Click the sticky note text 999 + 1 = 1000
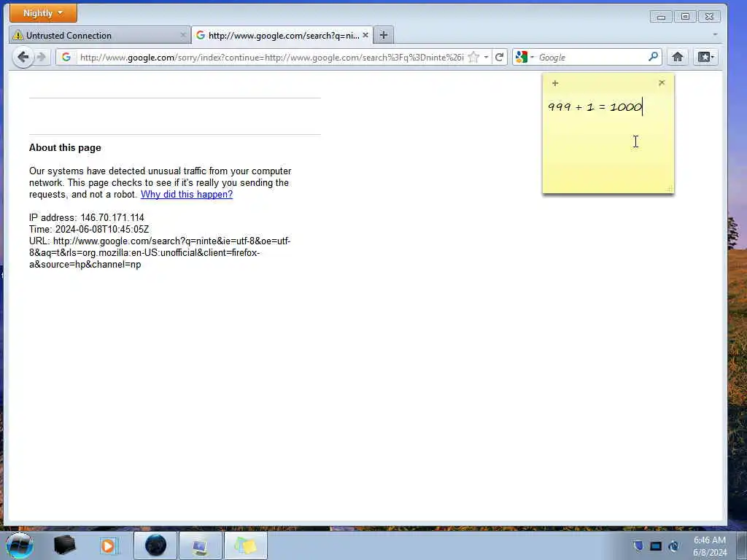This screenshot has height=560, width=747. coord(595,106)
